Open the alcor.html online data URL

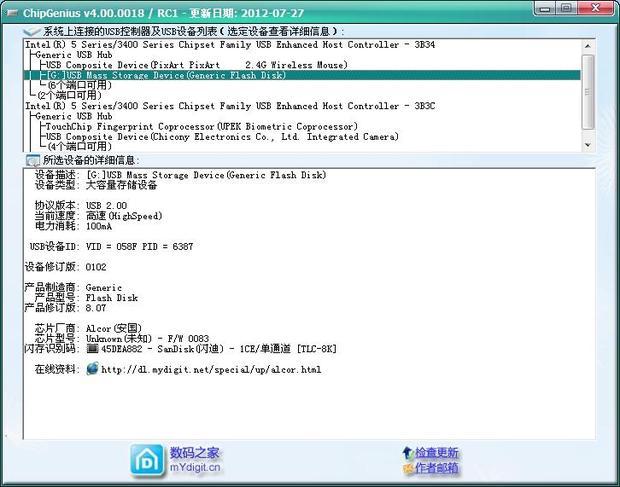tap(211, 370)
